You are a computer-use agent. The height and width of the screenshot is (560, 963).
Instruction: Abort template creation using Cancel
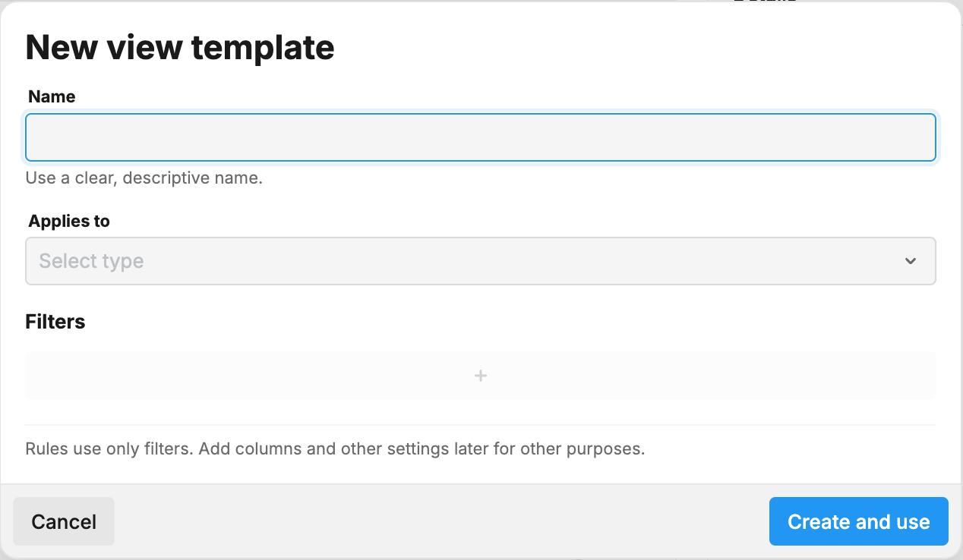[63, 521]
